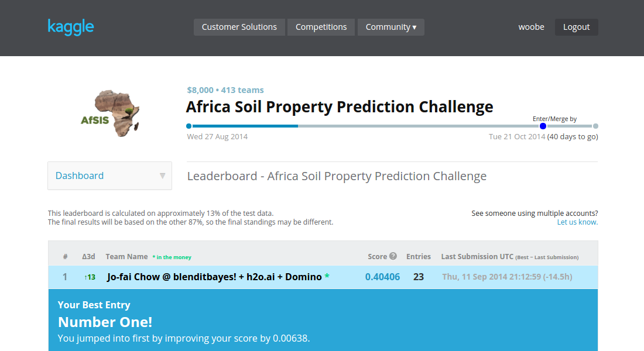Viewport: 644px width, 351px height.
Task: Open the Let us know link
Action: coord(577,222)
